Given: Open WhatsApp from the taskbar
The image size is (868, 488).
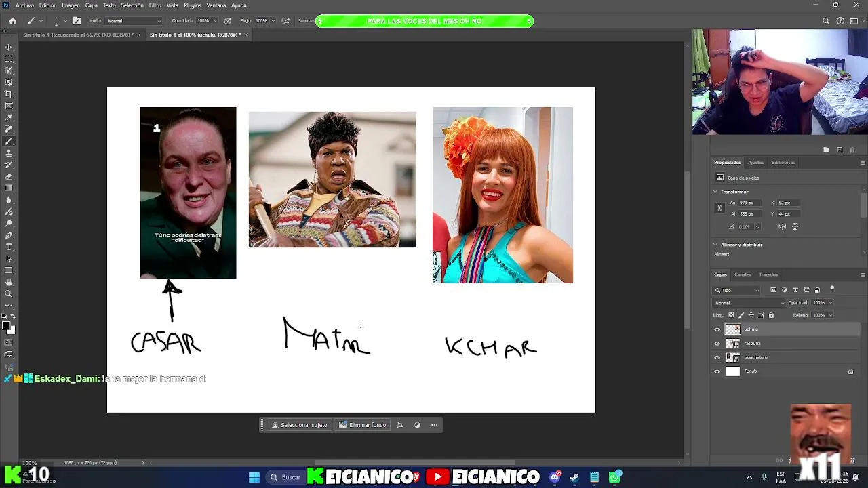Looking at the screenshot, I should pos(615,477).
